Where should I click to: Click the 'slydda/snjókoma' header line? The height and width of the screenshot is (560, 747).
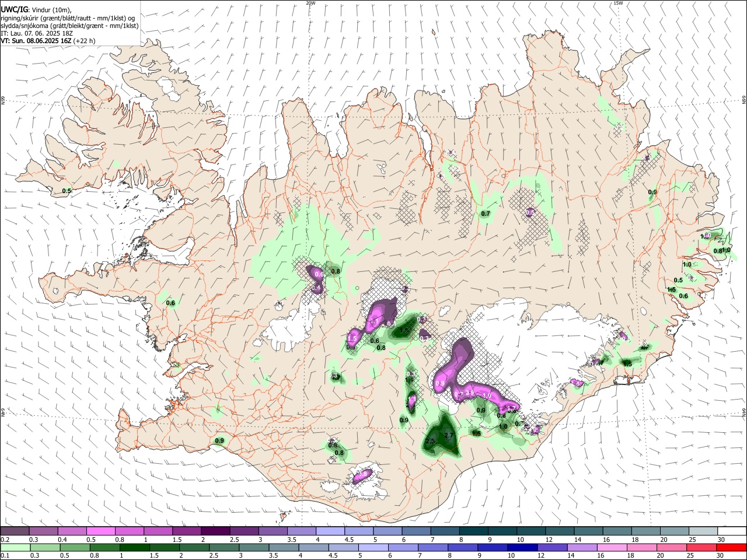point(69,26)
